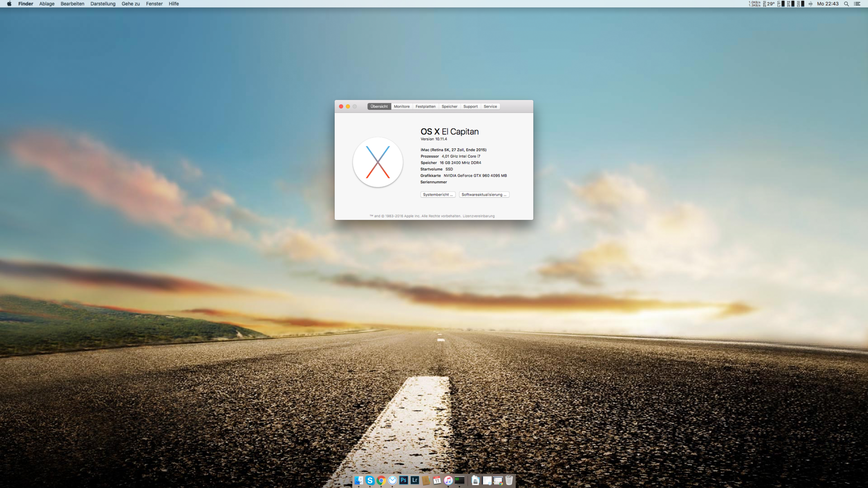Click the "NVIDIA GeForce GTX 960 4095 MB" text
Viewport: 868px width, 488px height.
coord(475,176)
